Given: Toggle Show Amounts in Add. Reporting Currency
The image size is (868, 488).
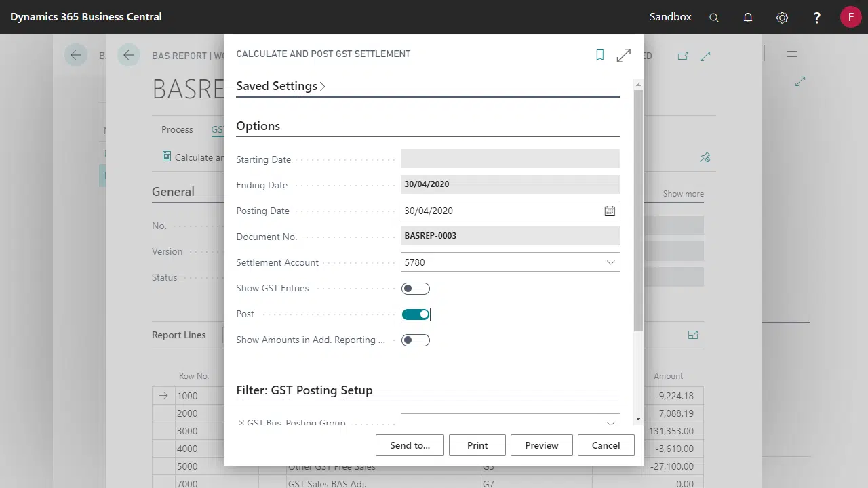Looking at the screenshot, I should pos(416,340).
